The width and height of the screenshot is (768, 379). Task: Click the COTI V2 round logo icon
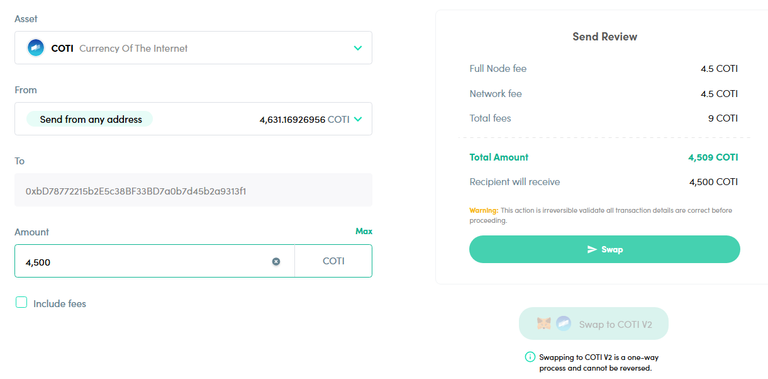click(x=563, y=324)
